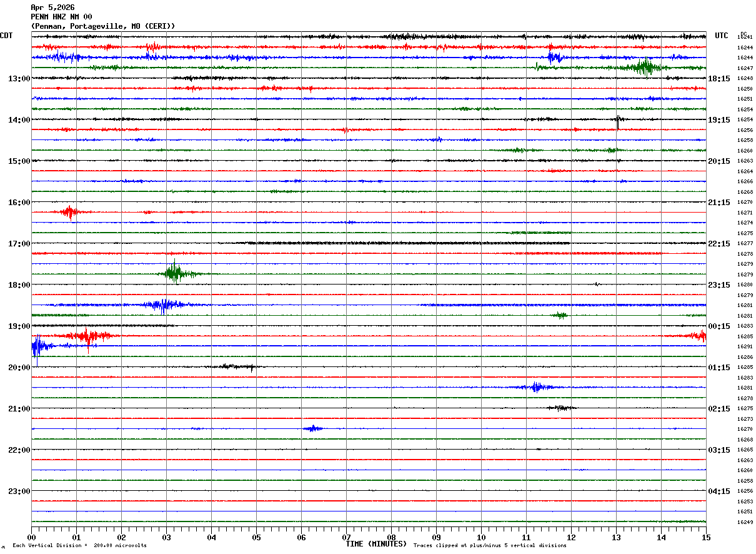Click the blue burst near minute 06
756x554 pixels.
(x=313, y=428)
